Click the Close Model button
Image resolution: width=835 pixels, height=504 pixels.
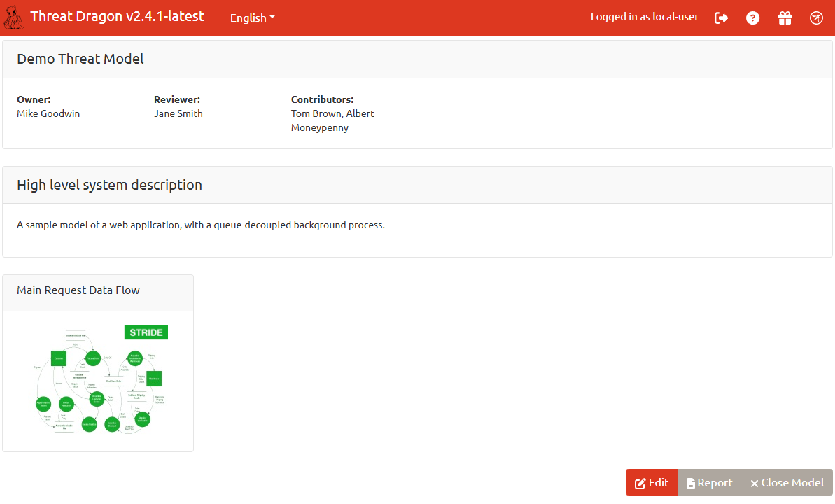787,483
